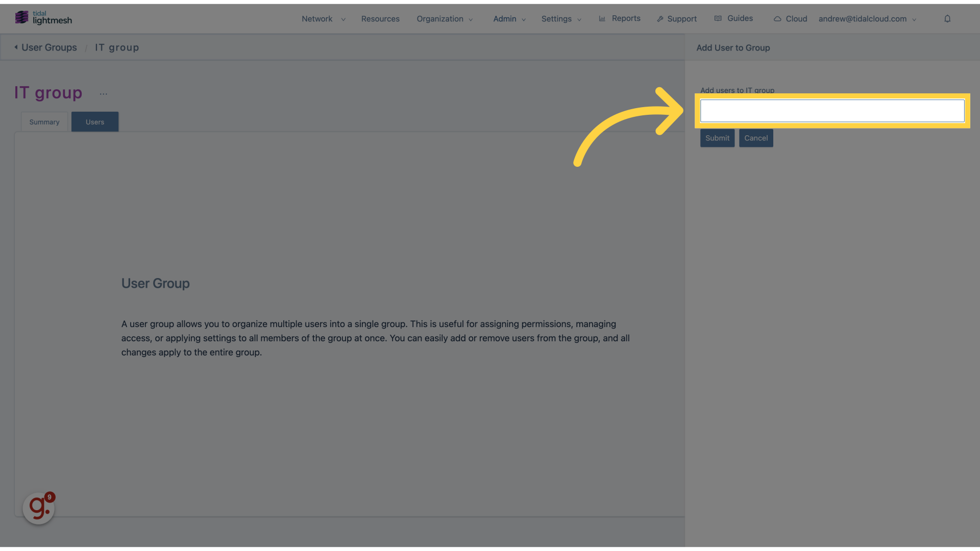Select the Users tab
This screenshot has width=980, height=551.
coord(94,121)
